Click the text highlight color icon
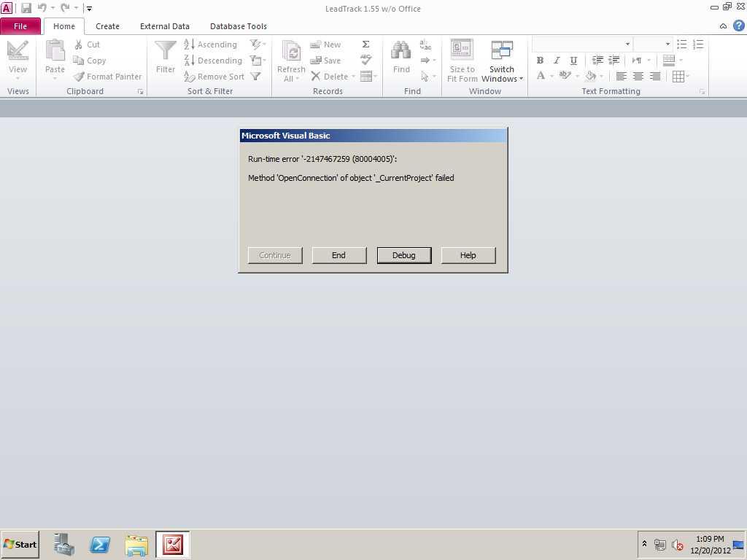This screenshot has width=747, height=560. point(565,76)
